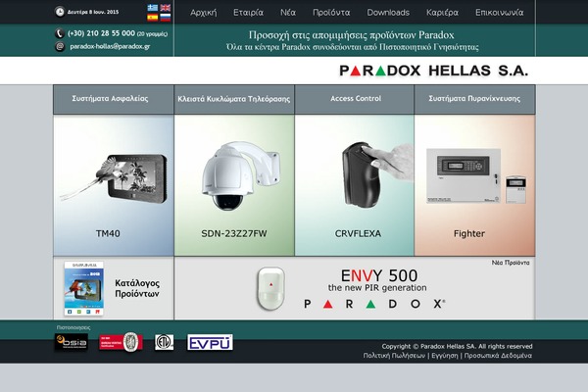Click the email @ icon

60,46
